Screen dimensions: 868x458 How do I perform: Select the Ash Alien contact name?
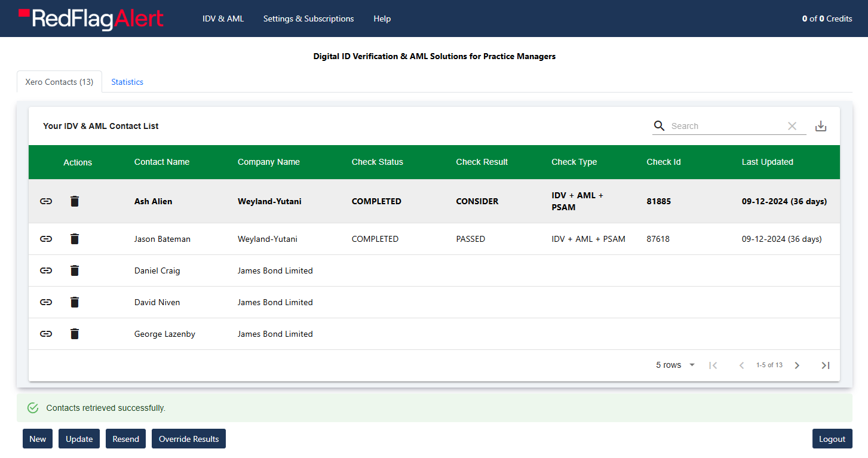(x=153, y=201)
